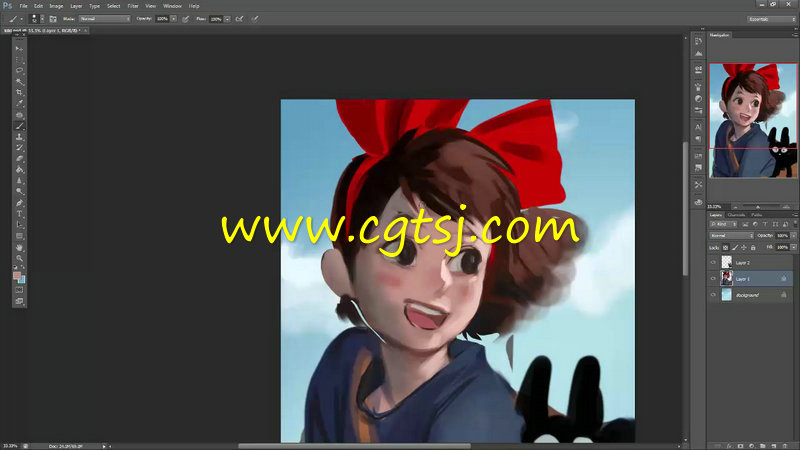The height and width of the screenshot is (450, 800).
Task: Hide Layer 2 visibility eye
Action: tap(713, 262)
